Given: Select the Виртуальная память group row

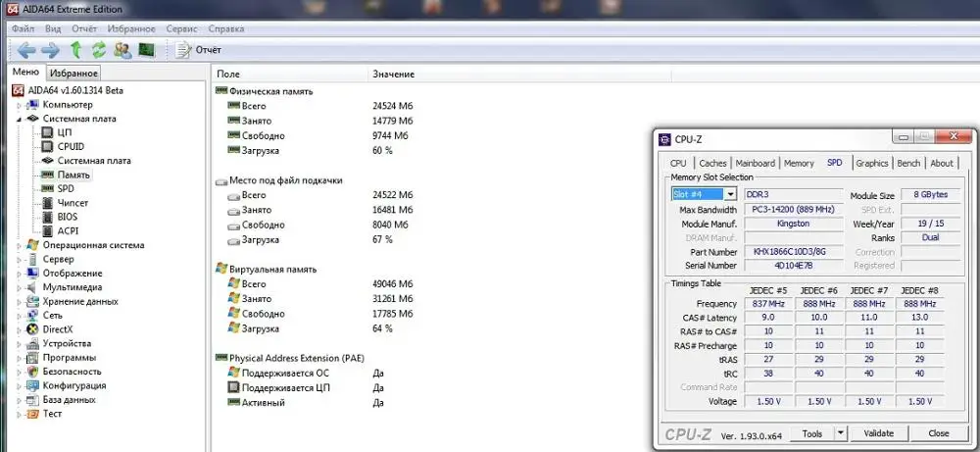Looking at the screenshot, I should (x=273, y=270).
